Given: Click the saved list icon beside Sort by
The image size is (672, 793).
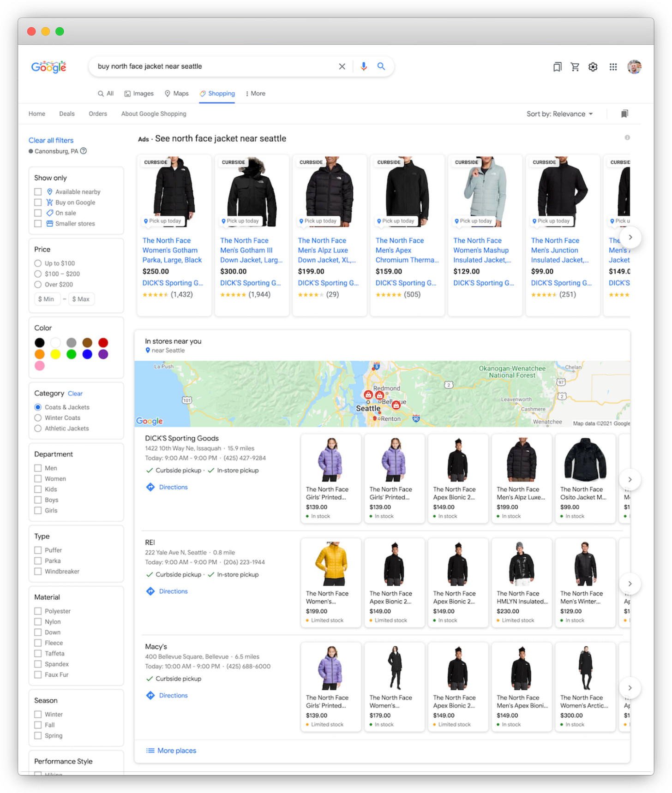Looking at the screenshot, I should (x=624, y=113).
